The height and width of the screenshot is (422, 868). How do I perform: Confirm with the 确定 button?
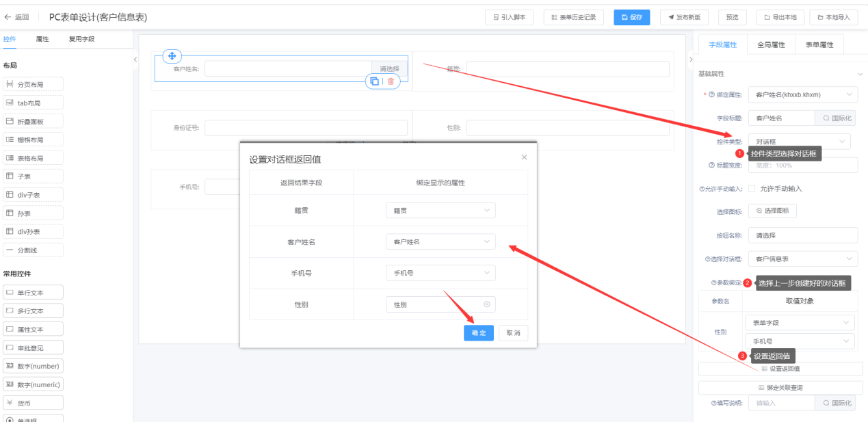[479, 333]
